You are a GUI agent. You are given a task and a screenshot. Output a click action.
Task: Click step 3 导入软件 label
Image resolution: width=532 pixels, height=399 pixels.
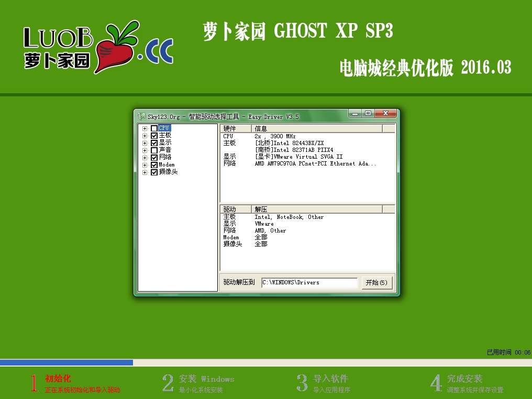330,379
